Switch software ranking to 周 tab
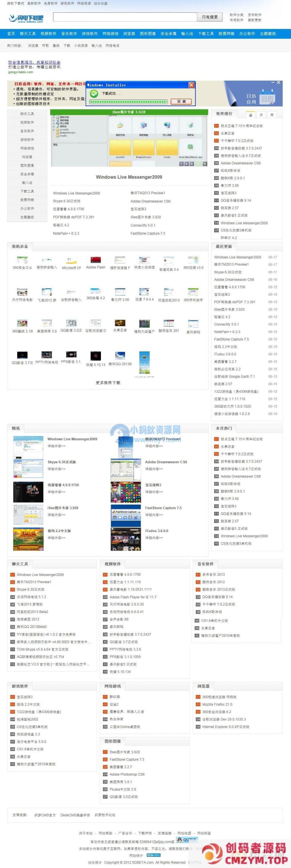The image size is (291, 868). [x=272, y=115]
